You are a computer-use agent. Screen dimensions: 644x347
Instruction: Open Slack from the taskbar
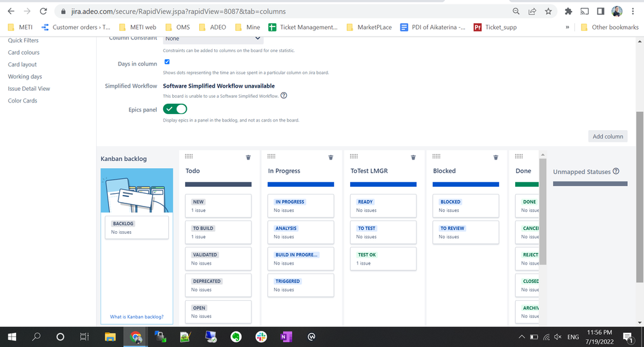click(261, 337)
